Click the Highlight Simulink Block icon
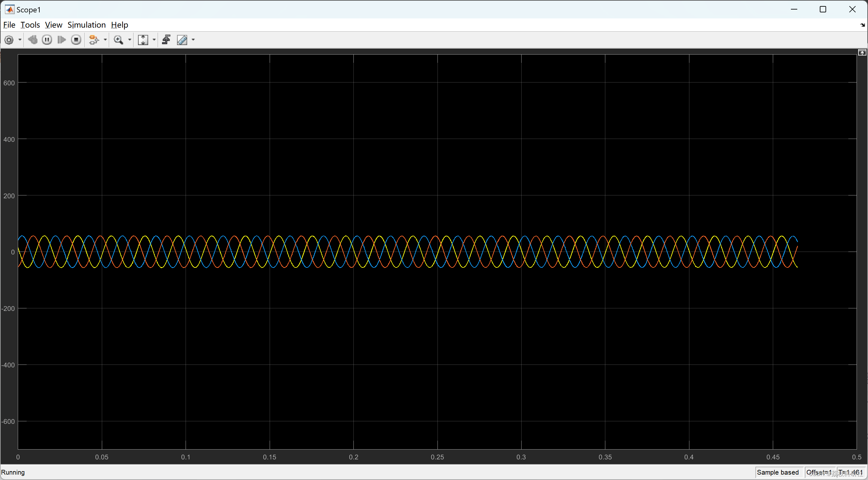 click(x=94, y=40)
